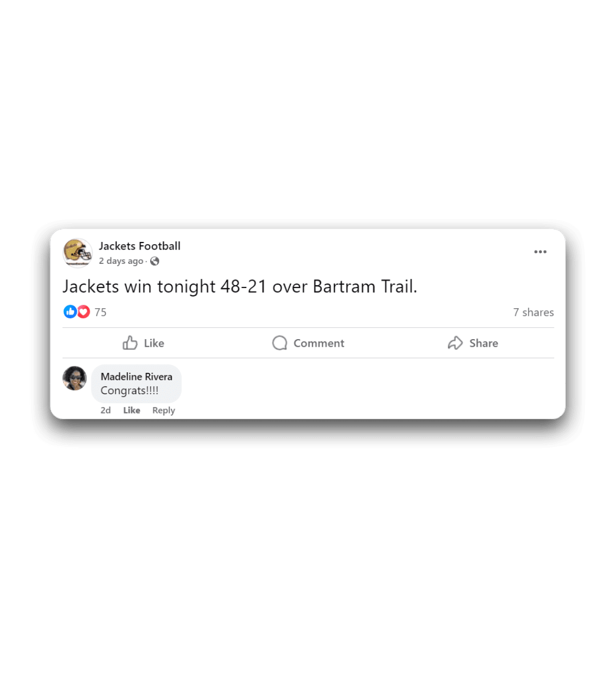Viewport: 616px width, 688px height.
Task: Open the Jackets Football page name link
Action: (139, 246)
